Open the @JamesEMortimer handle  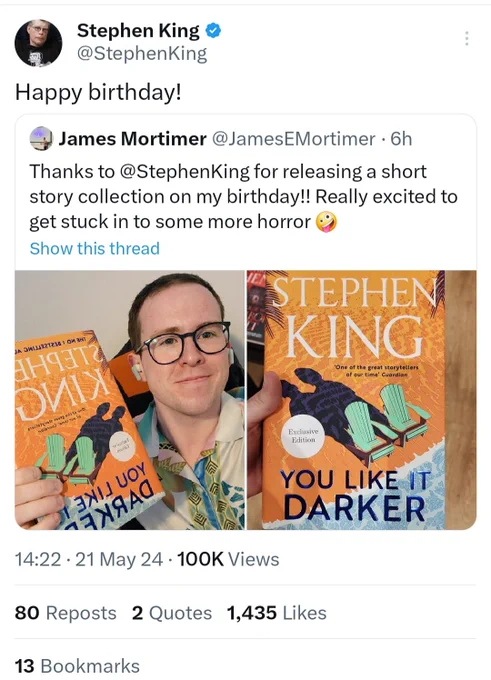tap(293, 139)
